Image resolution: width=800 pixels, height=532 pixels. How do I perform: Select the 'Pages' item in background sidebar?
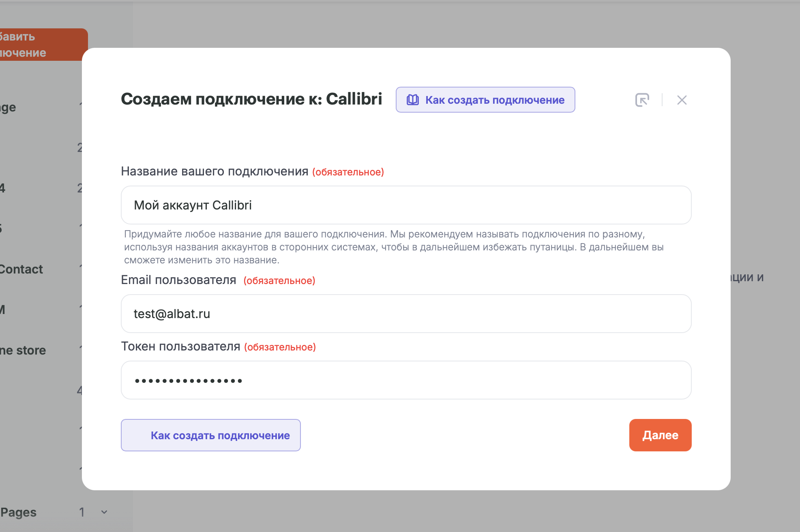click(18, 512)
